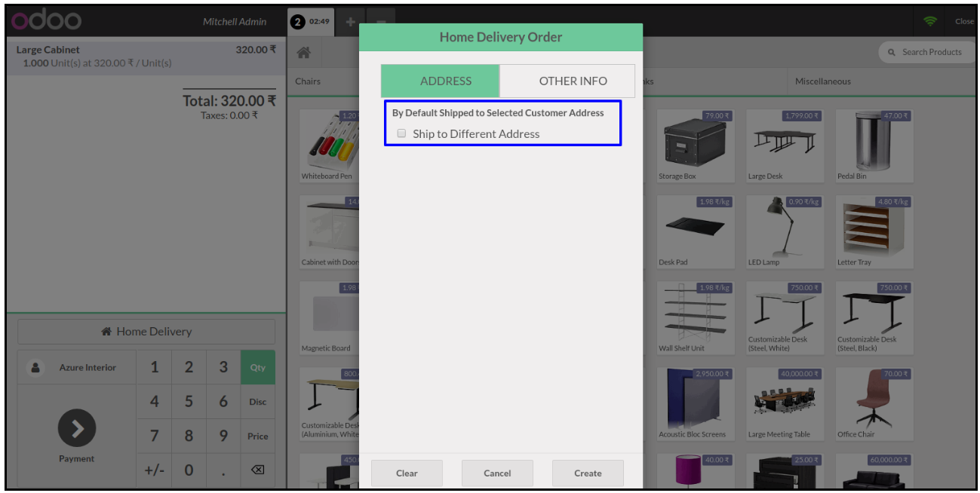Click the Azure Interior customer icon
Screen dimensions: 980x493
(35, 368)
